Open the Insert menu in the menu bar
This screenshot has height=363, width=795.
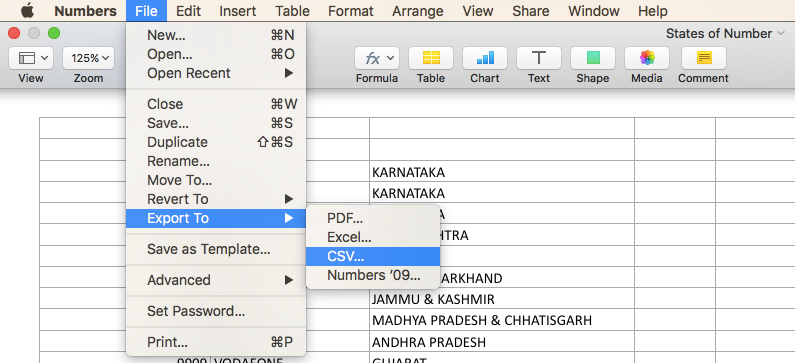[x=238, y=11]
